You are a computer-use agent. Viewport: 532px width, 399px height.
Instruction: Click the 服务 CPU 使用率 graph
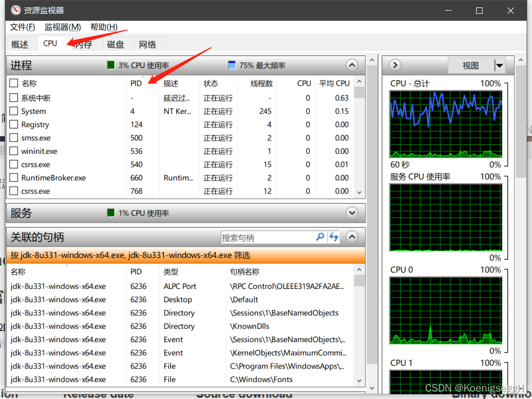click(445, 218)
